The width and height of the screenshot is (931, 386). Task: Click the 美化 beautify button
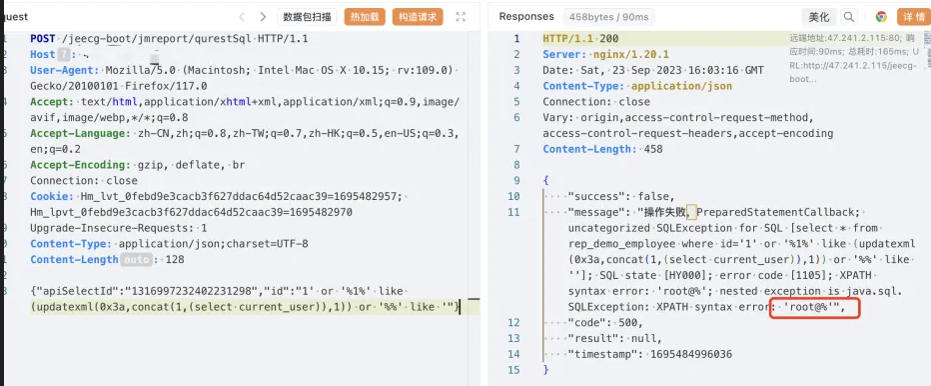click(819, 17)
